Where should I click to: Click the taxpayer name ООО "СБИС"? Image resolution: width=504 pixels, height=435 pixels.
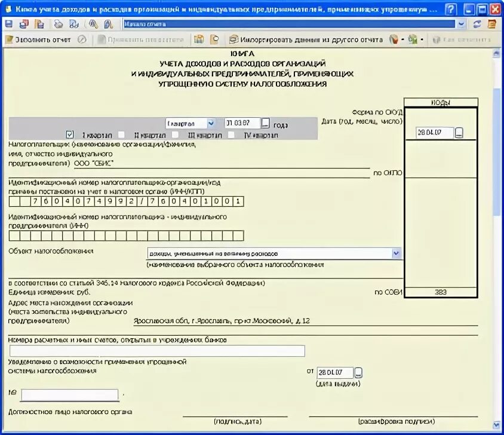(94, 164)
